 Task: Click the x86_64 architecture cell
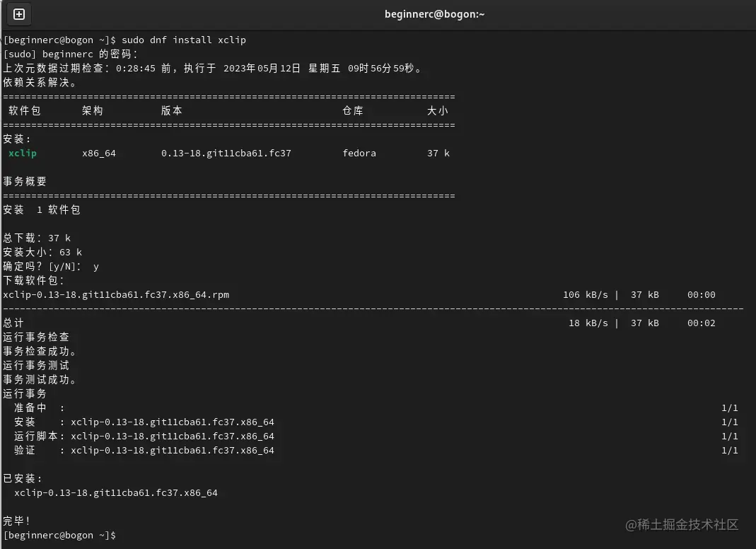[x=99, y=154]
